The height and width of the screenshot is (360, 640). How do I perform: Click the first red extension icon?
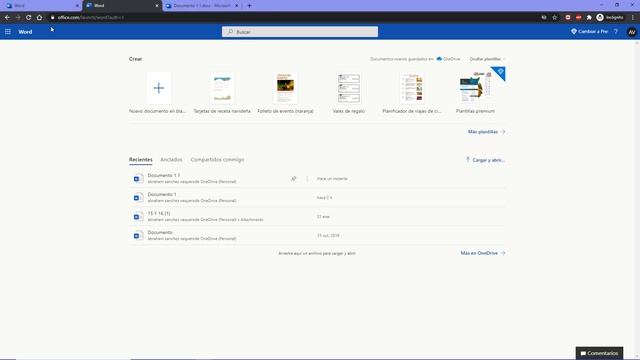(568, 18)
